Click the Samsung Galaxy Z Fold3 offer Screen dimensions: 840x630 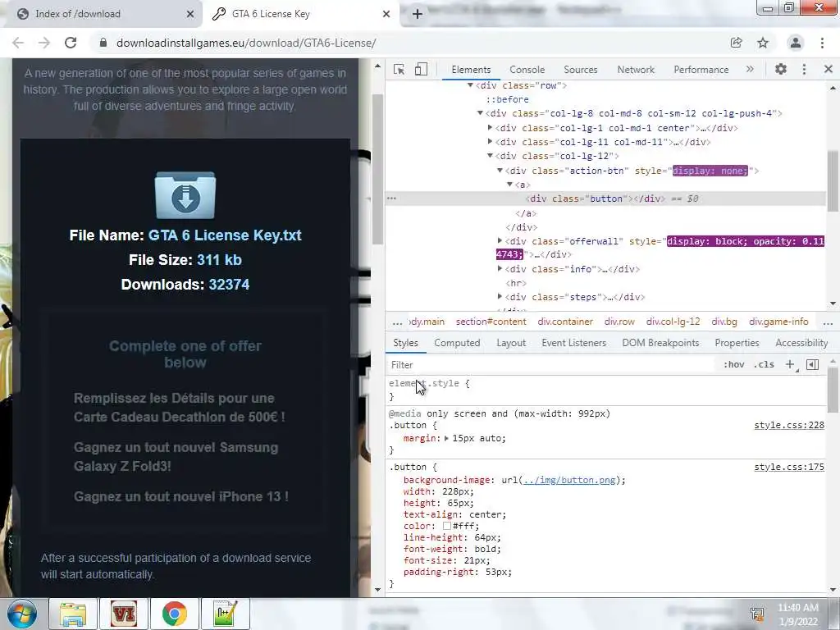click(x=176, y=456)
